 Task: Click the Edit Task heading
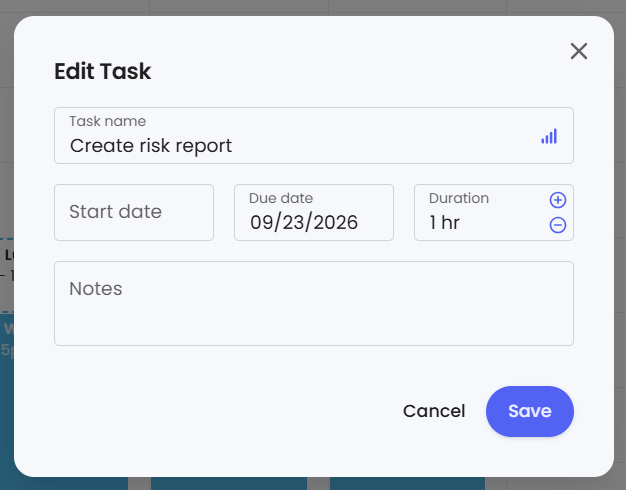pyautogui.click(x=103, y=71)
